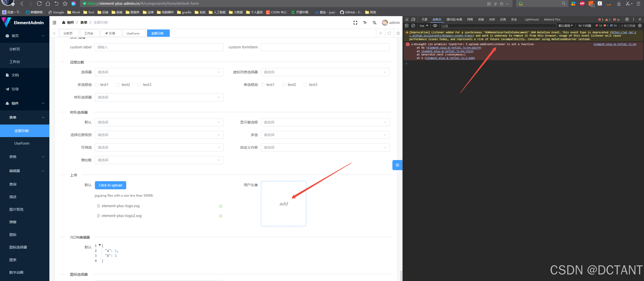Click the custom label input field
This screenshot has width=644, height=281.
click(x=159, y=47)
